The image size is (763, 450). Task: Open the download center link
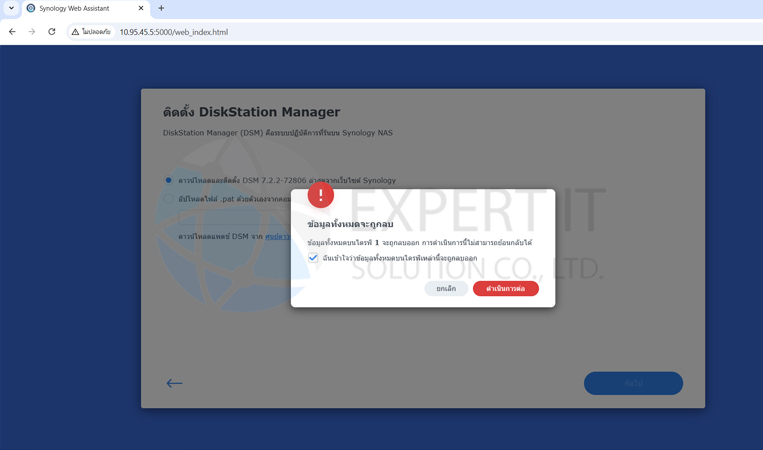(x=277, y=236)
